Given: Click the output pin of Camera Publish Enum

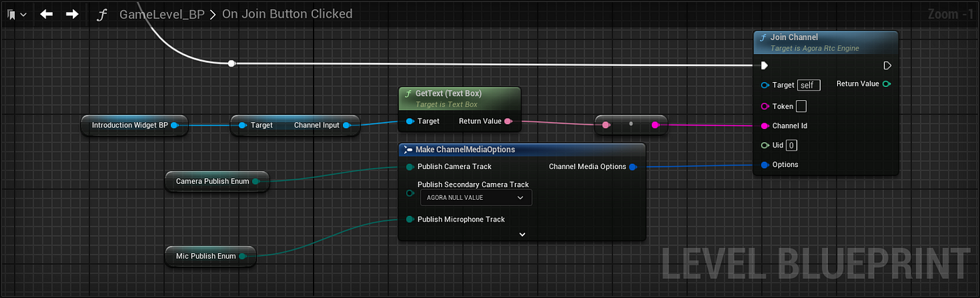Looking at the screenshot, I should 256,181.
